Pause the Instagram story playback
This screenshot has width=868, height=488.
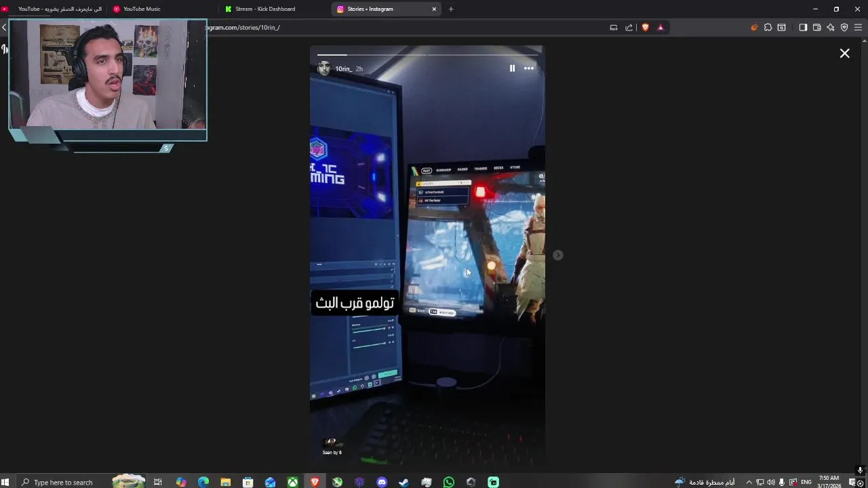pos(512,68)
